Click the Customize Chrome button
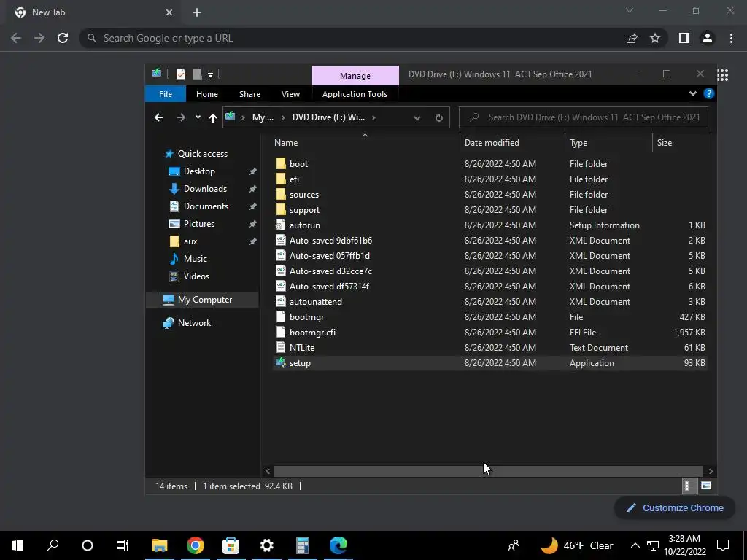The image size is (747, 560). click(x=675, y=507)
